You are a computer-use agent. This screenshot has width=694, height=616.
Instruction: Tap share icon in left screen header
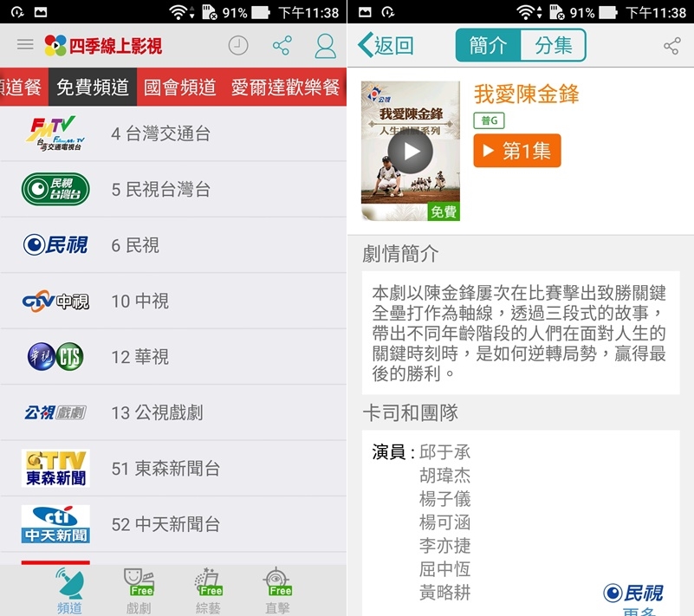coord(282,46)
